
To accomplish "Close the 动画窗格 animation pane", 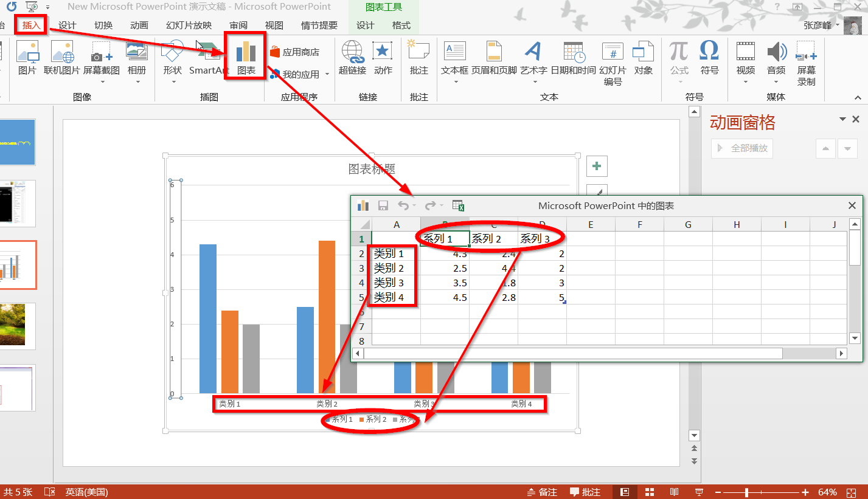I will pyautogui.click(x=856, y=119).
